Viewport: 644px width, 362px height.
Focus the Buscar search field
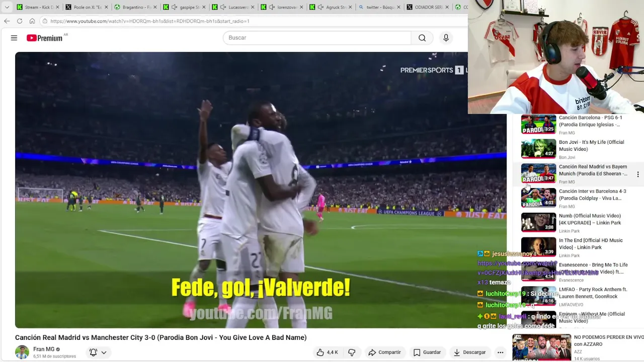[x=317, y=38]
